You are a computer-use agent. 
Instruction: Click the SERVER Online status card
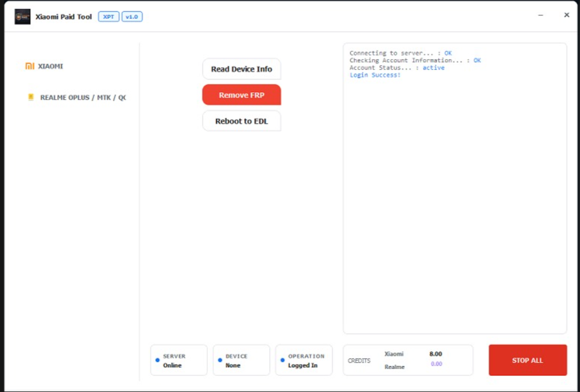point(178,360)
